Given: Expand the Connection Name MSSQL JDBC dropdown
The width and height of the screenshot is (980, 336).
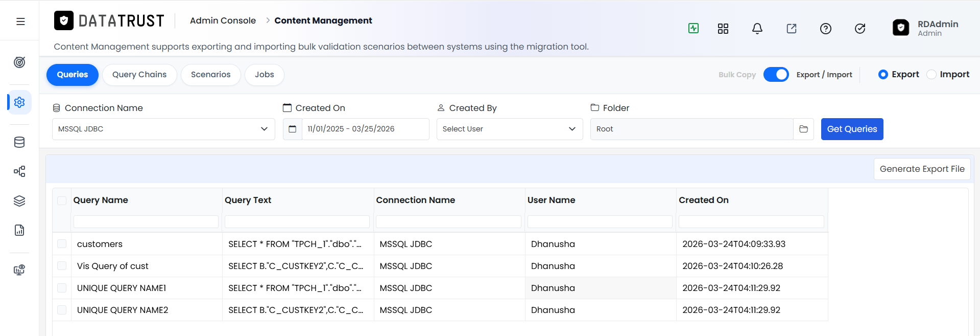Looking at the screenshot, I should coord(163,129).
